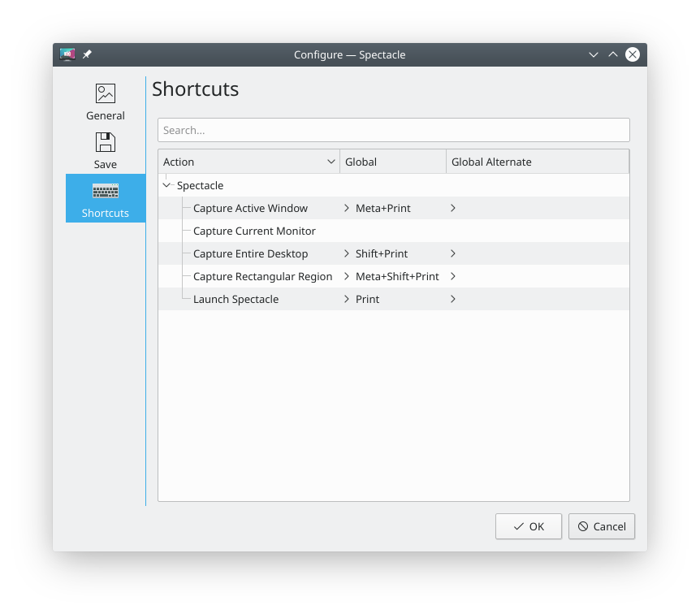Image resolution: width=700 pixels, height=614 pixels.
Task: Click the Meta+Print shortcut text
Action: point(383,208)
